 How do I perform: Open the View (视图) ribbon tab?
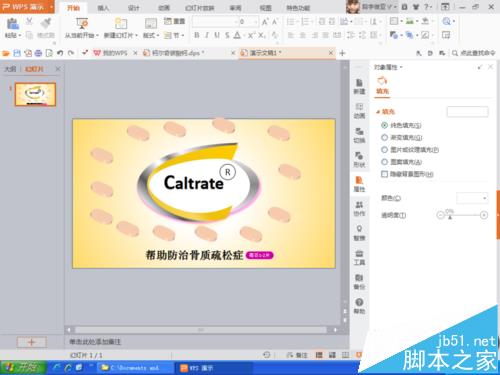[265, 8]
